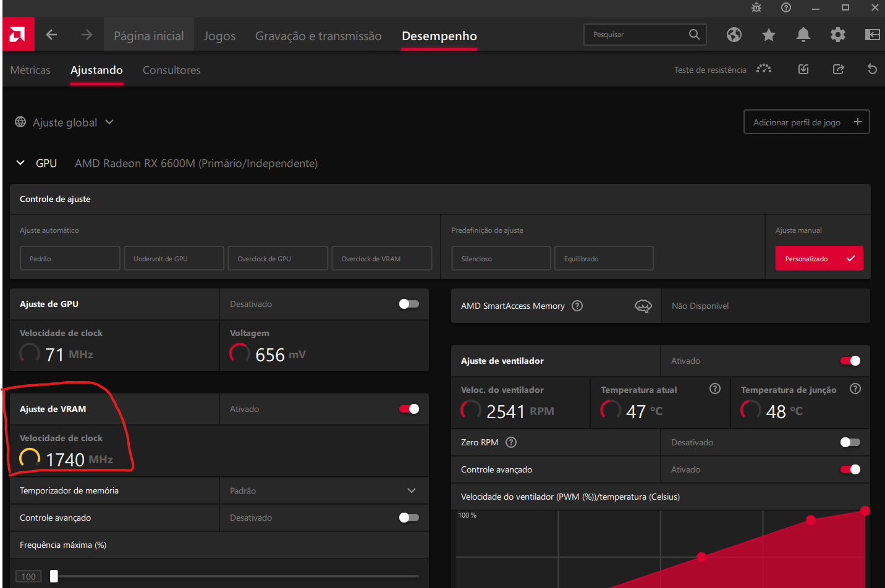Expand the Ajuste global dropdown
885x588 pixels.
pos(109,122)
